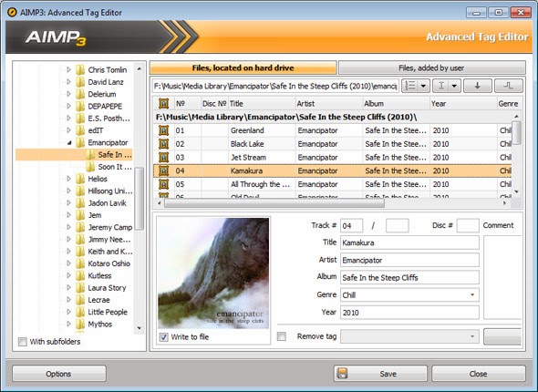Click the auto-numbering list toolbar icon

pos(410,86)
